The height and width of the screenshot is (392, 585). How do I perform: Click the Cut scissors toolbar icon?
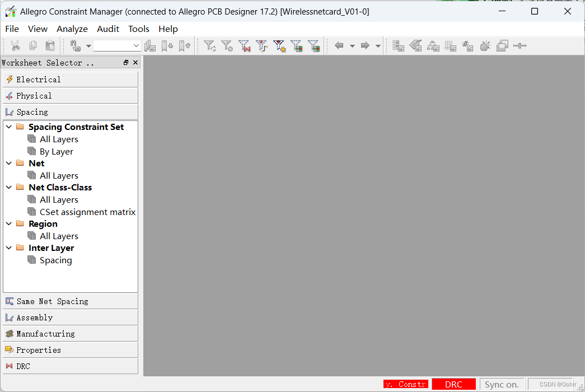tap(15, 46)
